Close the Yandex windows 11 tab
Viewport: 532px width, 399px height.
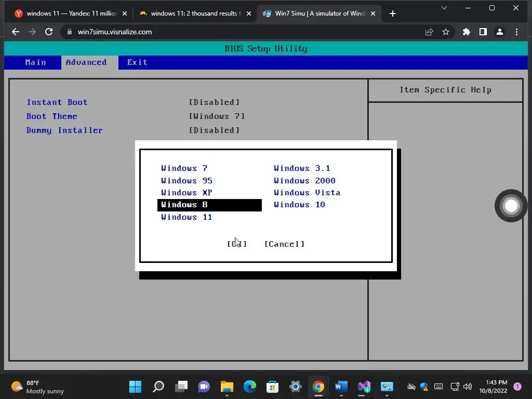[x=125, y=14]
